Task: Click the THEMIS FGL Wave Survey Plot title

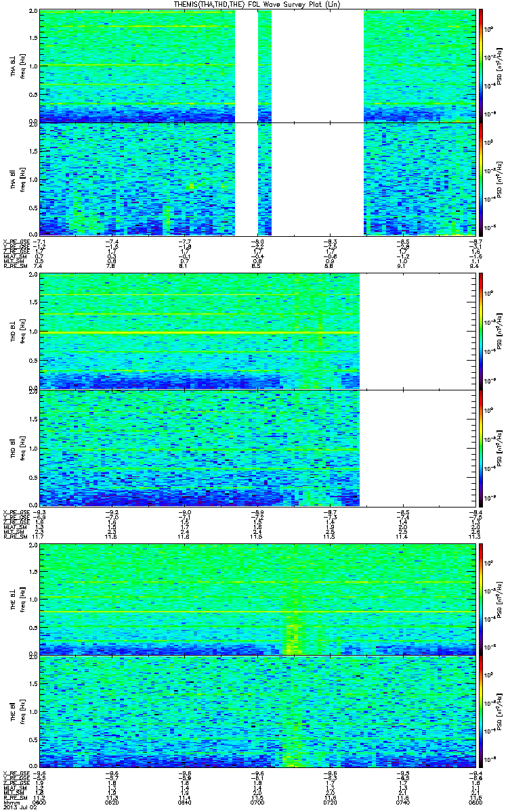Action: pos(259,5)
